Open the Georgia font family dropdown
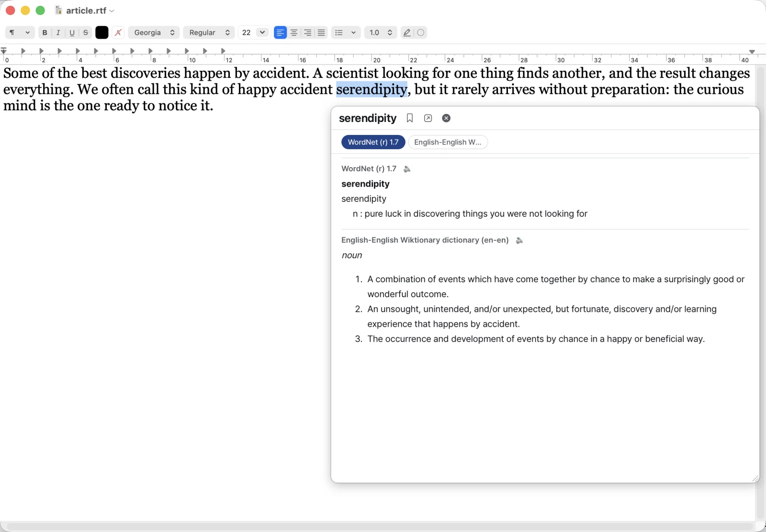The height and width of the screenshot is (532, 766). [154, 33]
